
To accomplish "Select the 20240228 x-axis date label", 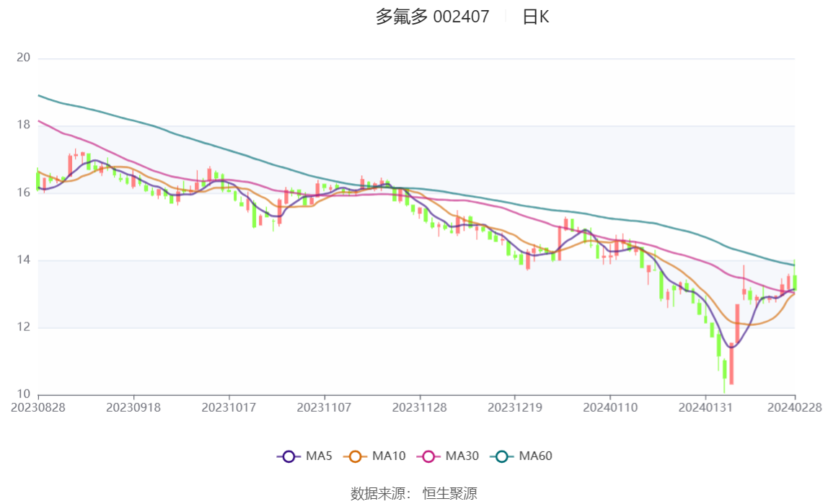I will [x=795, y=407].
